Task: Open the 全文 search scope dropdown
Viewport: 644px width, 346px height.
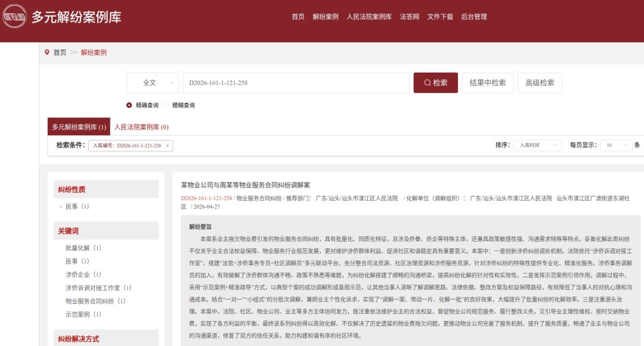Action: tap(153, 83)
